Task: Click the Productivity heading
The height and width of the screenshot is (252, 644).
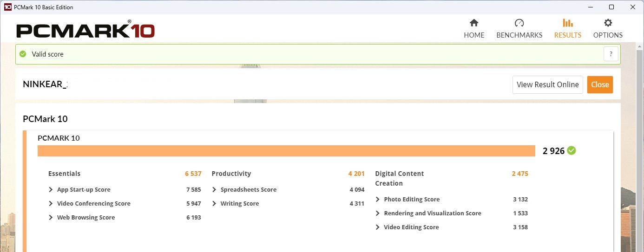Action: [x=231, y=174]
